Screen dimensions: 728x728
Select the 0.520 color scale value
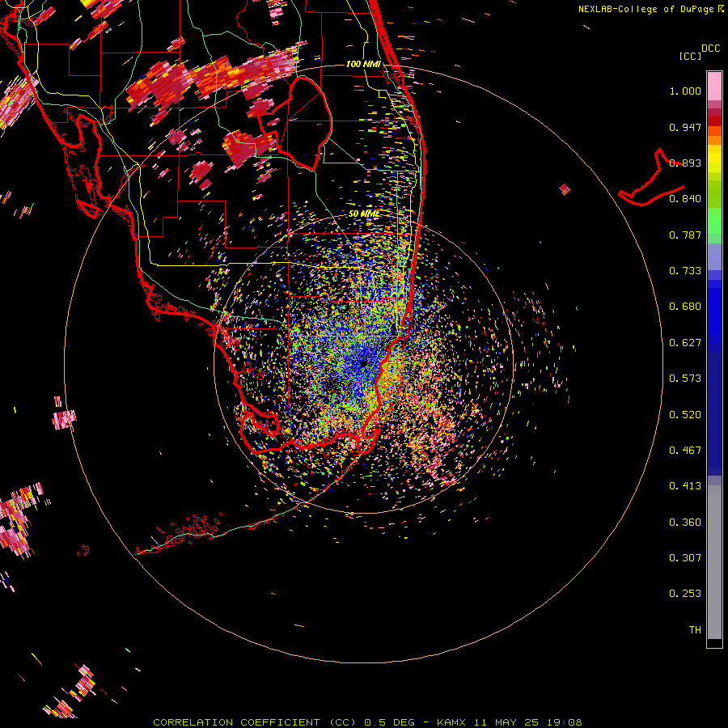tap(685, 415)
